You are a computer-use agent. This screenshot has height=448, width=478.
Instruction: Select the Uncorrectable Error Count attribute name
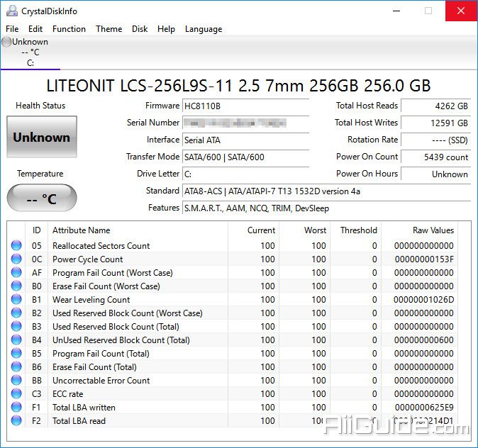pos(101,381)
